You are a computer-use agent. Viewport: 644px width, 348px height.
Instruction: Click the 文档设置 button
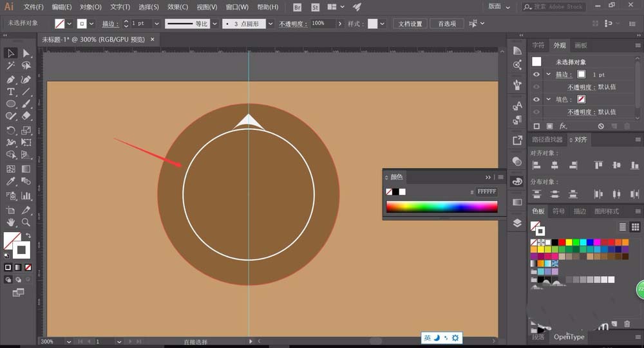click(410, 23)
